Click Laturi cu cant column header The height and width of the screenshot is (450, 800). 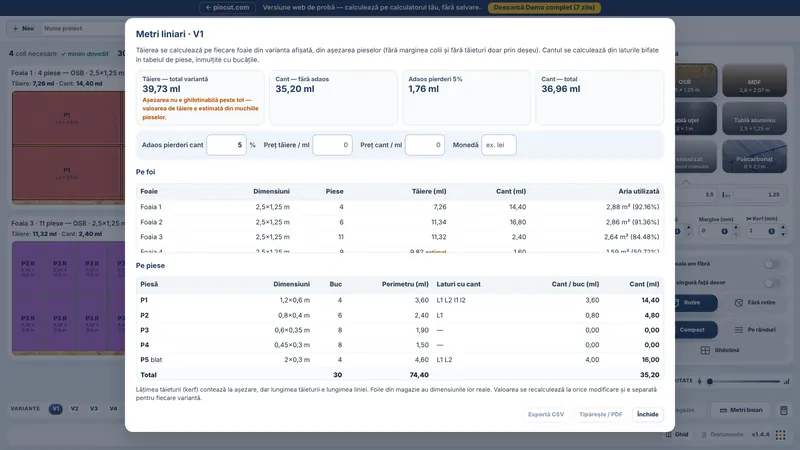458,284
